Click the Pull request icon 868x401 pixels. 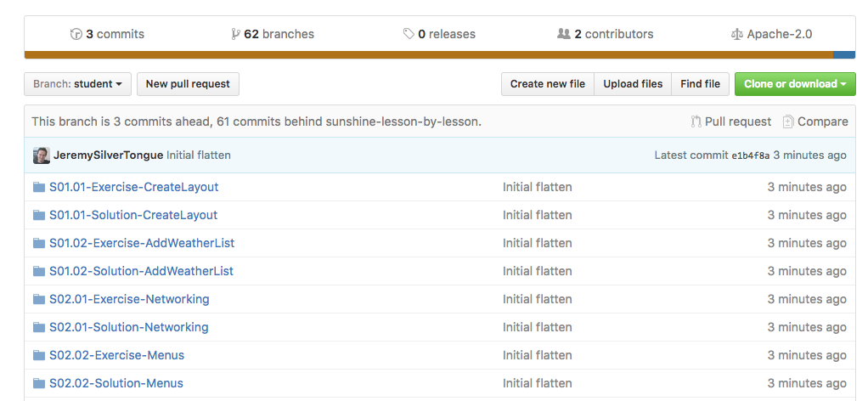click(x=696, y=121)
